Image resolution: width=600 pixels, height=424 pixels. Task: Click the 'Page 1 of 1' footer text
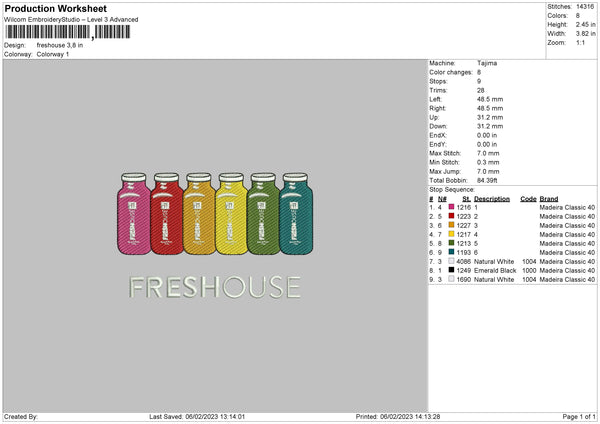coord(579,416)
